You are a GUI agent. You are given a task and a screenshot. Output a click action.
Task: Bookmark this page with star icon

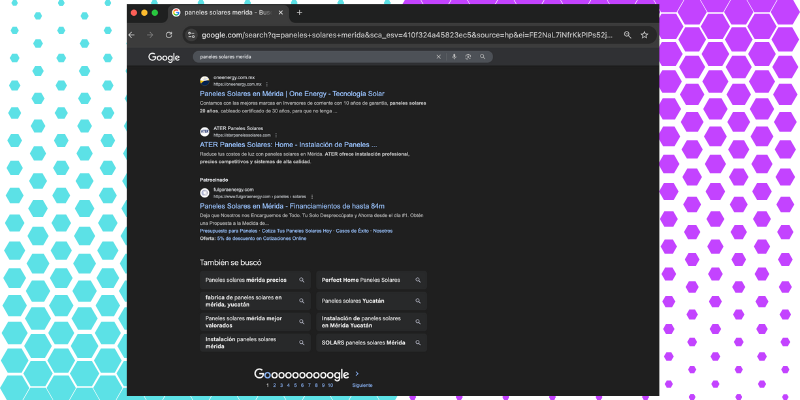pyautogui.click(x=645, y=34)
